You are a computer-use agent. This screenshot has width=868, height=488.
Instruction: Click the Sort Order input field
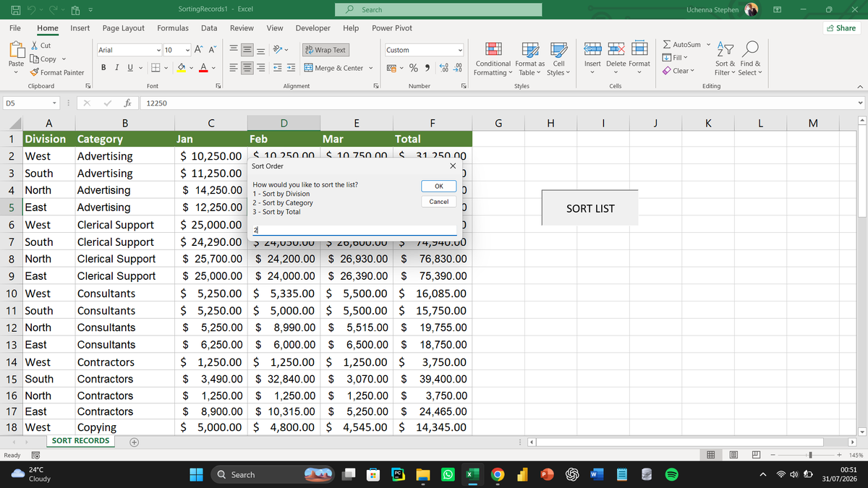[x=354, y=230]
